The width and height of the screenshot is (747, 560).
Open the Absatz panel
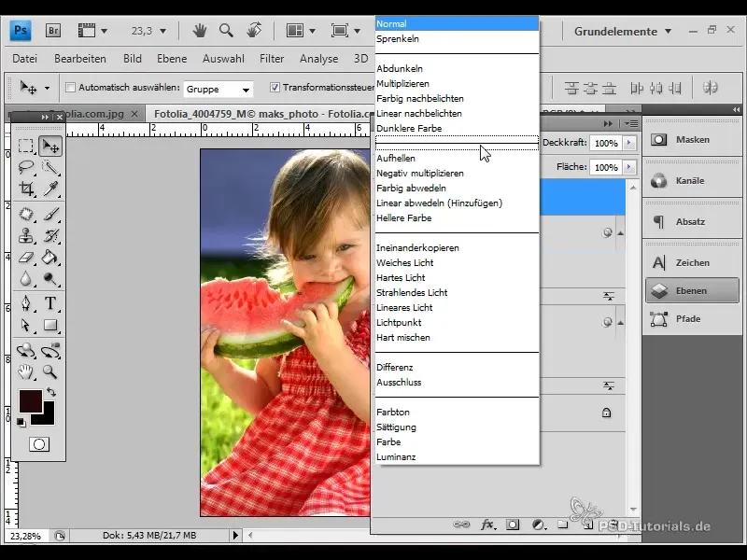pyautogui.click(x=692, y=221)
